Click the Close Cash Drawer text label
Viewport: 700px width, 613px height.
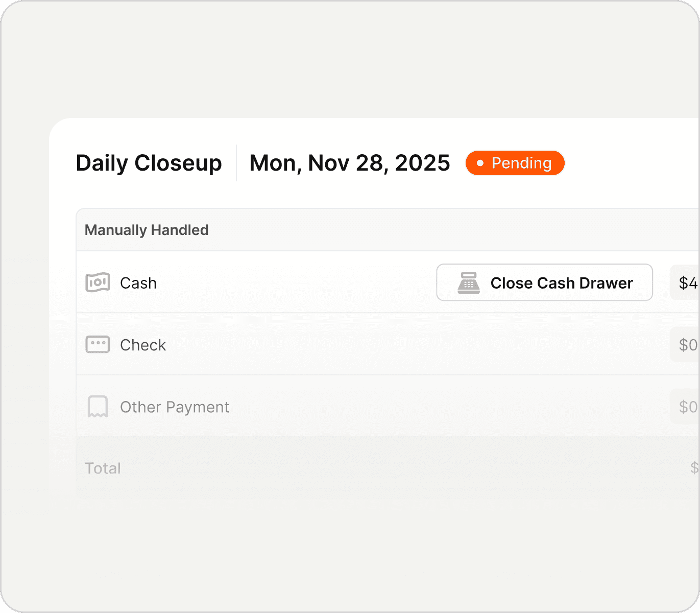[x=562, y=283]
